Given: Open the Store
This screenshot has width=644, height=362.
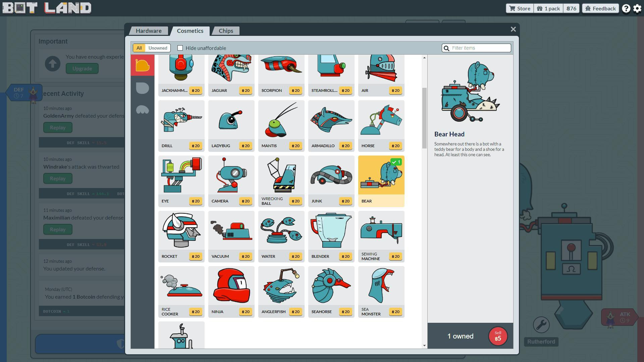Looking at the screenshot, I should (x=520, y=8).
